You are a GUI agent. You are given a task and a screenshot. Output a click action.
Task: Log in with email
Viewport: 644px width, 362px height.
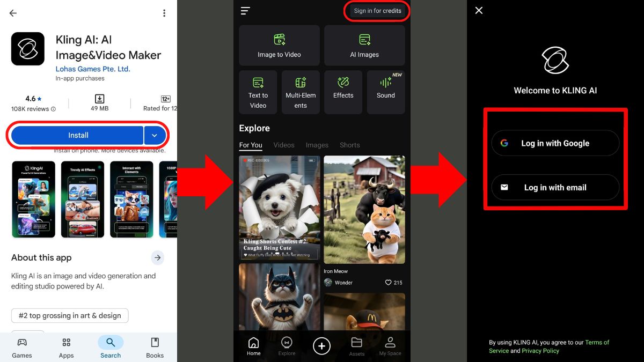[x=555, y=187]
